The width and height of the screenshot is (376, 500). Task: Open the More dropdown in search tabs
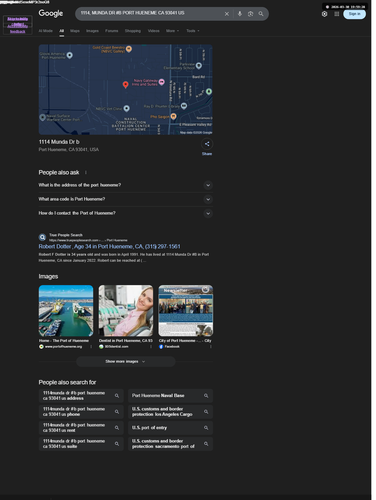tap(172, 31)
